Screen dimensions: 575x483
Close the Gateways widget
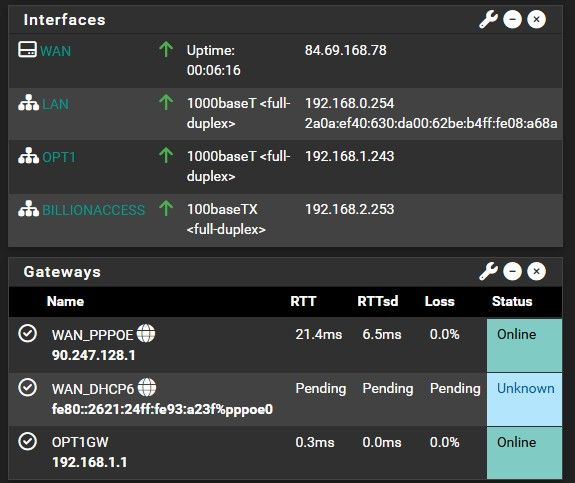[x=536, y=271]
